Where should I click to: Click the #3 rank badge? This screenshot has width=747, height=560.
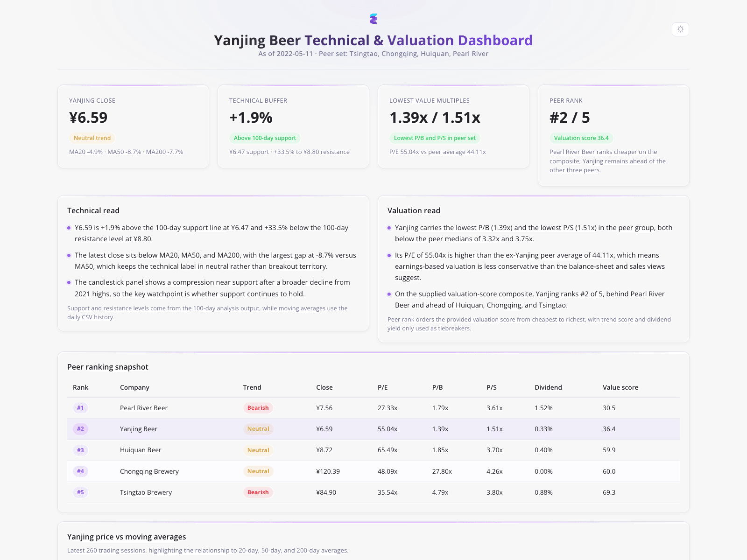coord(80,450)
